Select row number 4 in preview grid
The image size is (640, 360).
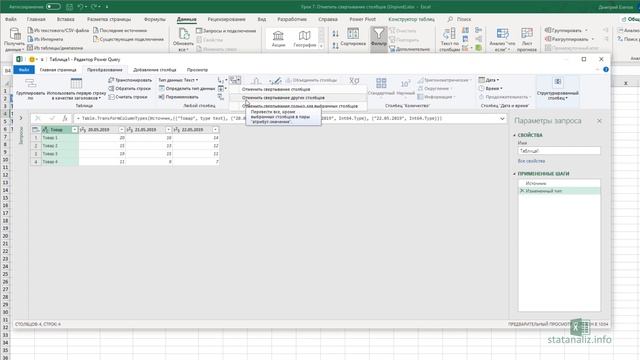[x=36, y=162]
